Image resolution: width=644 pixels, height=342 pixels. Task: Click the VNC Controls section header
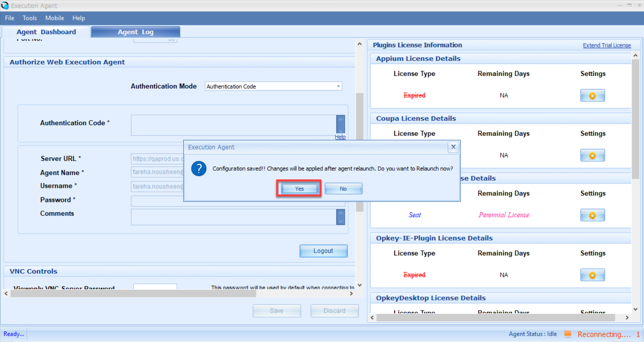[x=34, y=271]
